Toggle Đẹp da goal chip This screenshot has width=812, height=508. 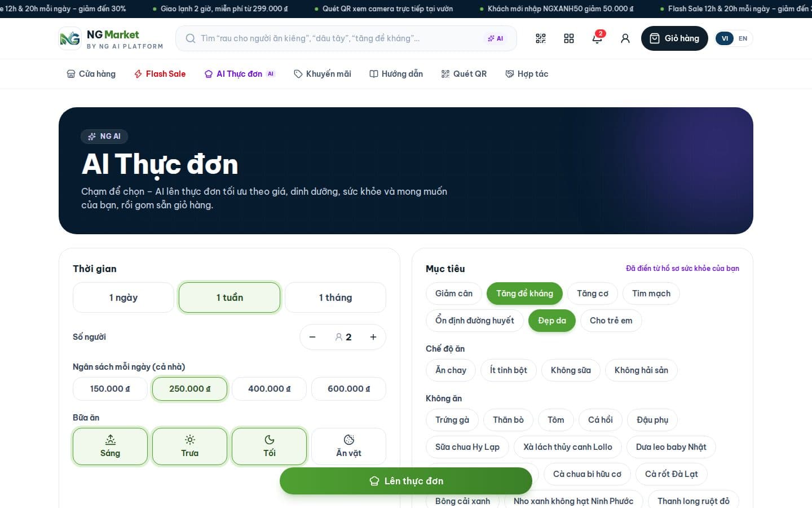pyautogui.click(x=552, y=321)
